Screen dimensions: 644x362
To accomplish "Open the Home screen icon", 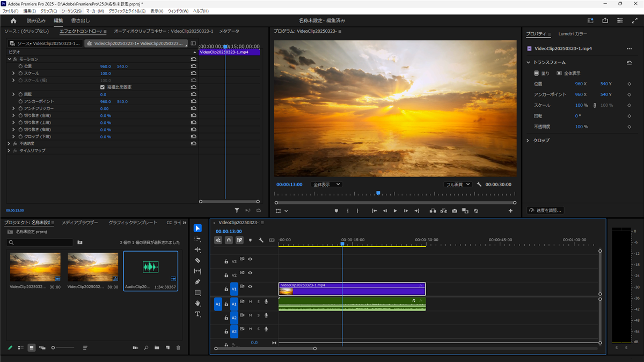I will pyautogui.click(x=13, y=20).
